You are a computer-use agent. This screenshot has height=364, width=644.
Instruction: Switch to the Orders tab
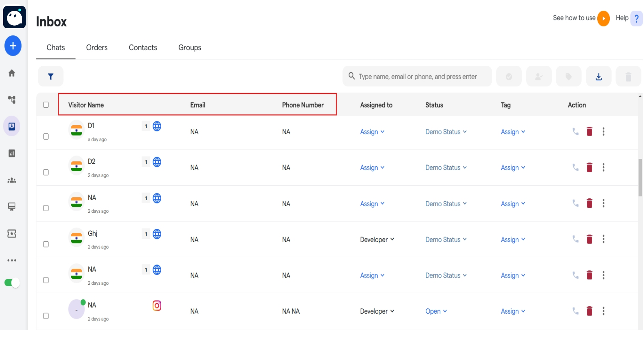(x=97, y=48)
